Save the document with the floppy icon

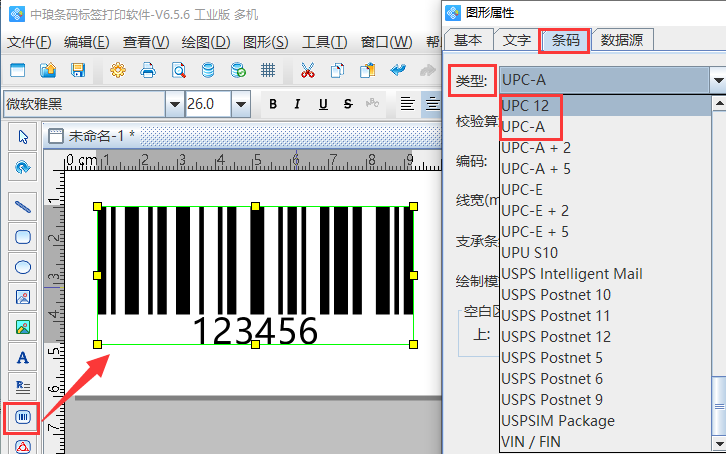point(78,70)
